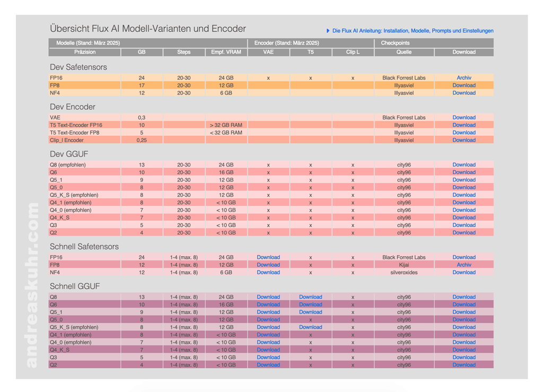Download the Schnell Safetensors FP16 checkpoint
This screenshot has height=392, width=543.
point(463,258)
